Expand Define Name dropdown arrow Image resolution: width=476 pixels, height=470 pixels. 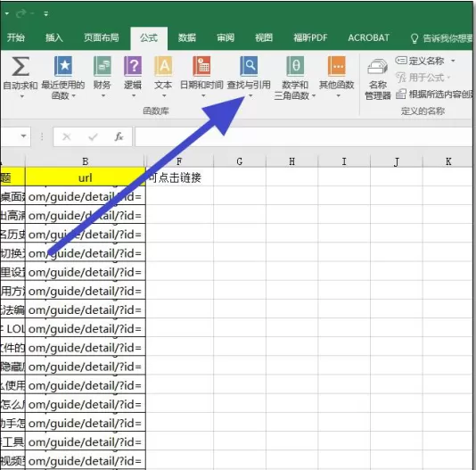453,61
